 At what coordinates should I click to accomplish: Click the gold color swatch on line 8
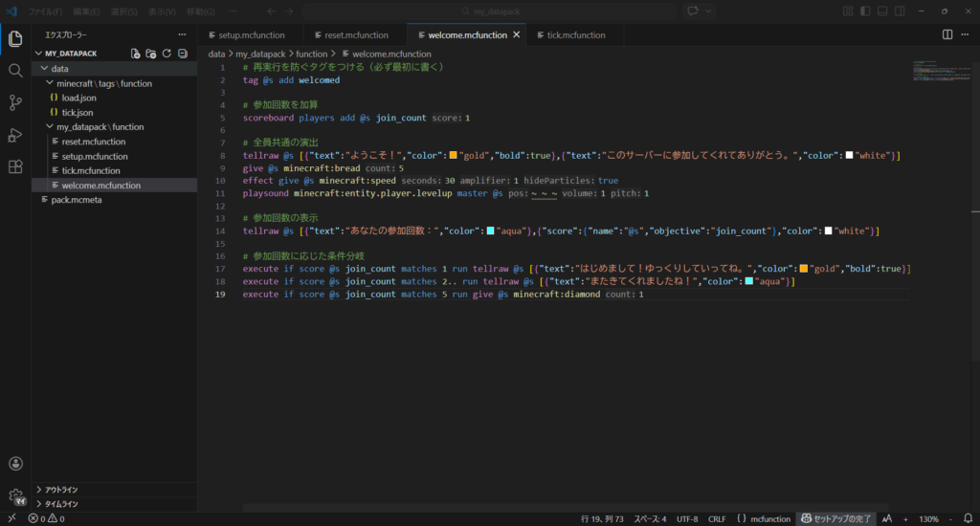(455, 156)
